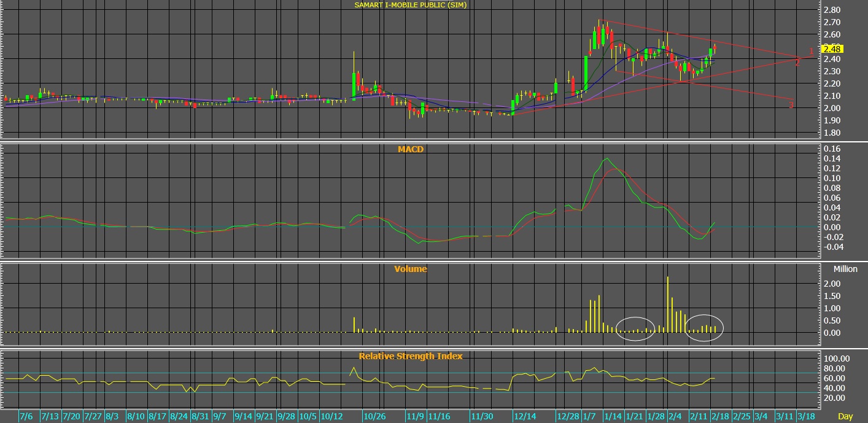
Task: Click the 8/31 date label
Action: pyautogui.click(x=201, y=417)
